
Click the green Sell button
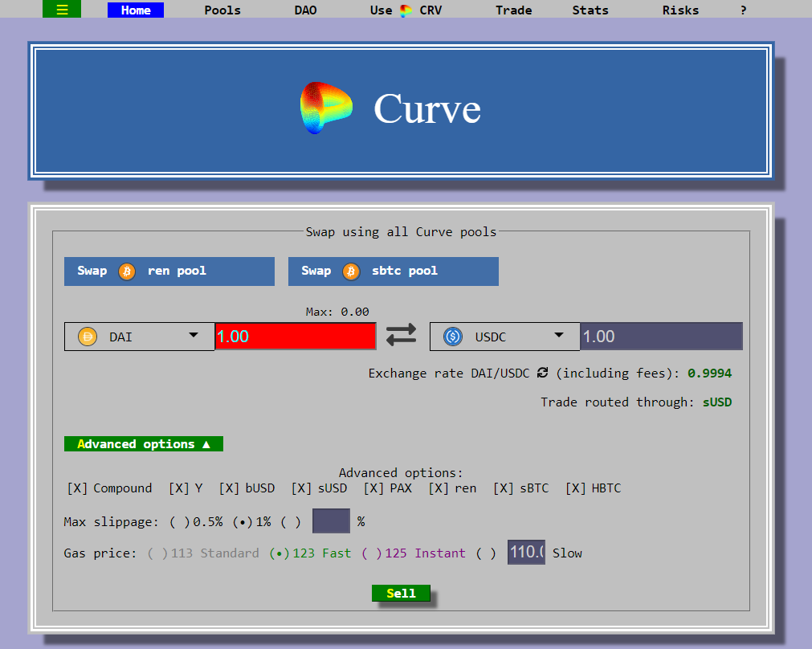pyautogui.click(x=401, y=593)
